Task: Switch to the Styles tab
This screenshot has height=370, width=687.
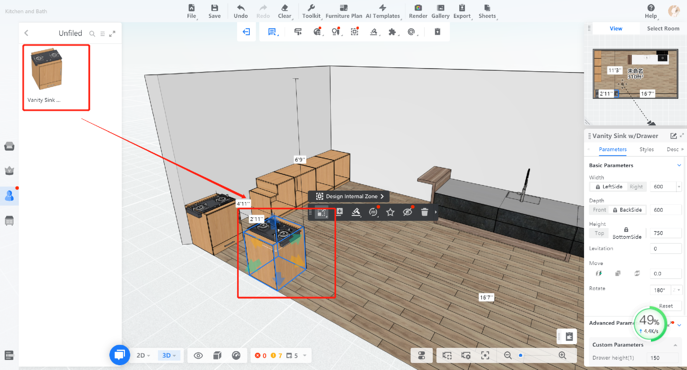Action: [x=646, y=149]
